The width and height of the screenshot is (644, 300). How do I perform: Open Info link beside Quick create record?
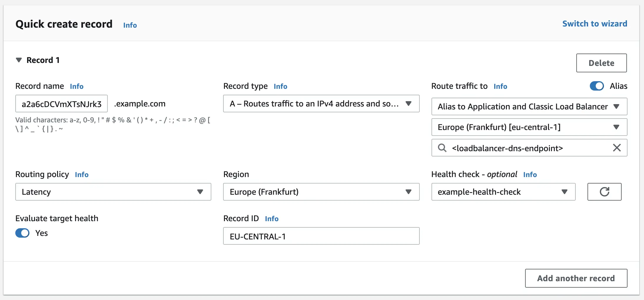click(x=130, y=25)
